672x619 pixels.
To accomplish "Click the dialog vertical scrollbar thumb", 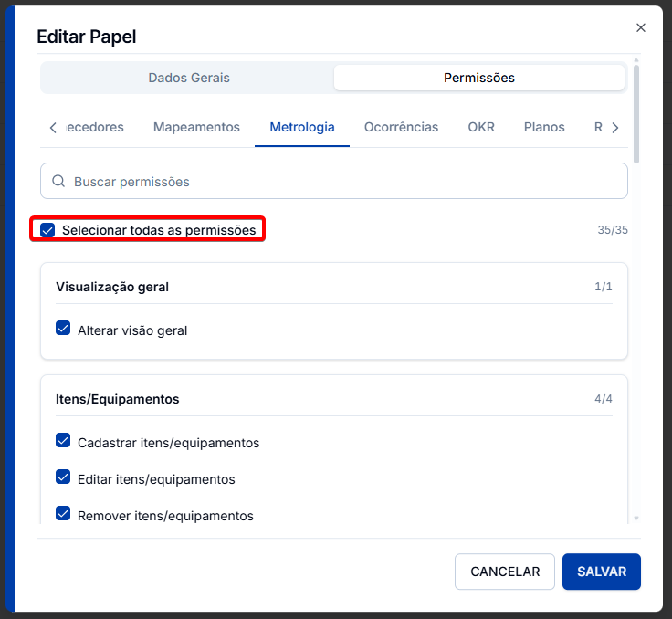I will pos(636,113).
